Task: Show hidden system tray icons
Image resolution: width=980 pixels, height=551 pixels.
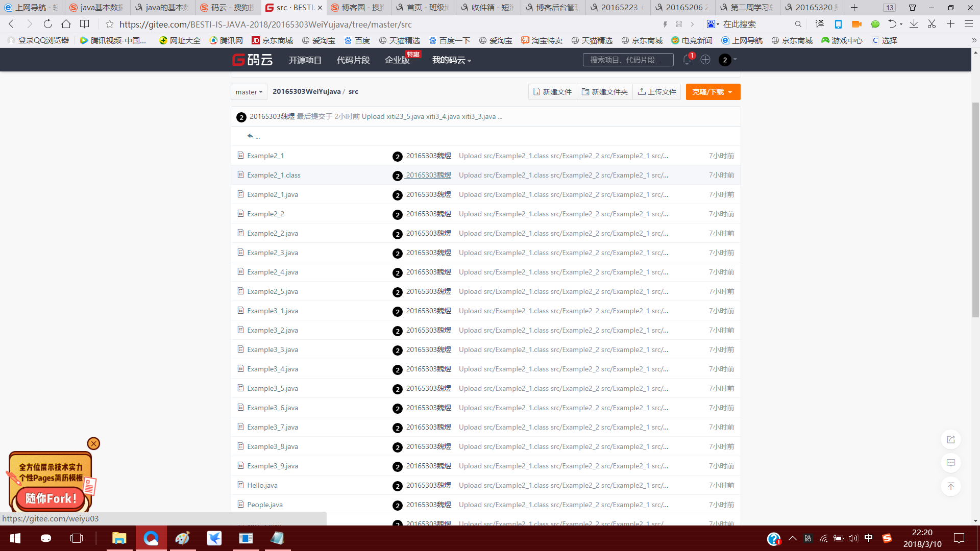Action: coord(793,538)
